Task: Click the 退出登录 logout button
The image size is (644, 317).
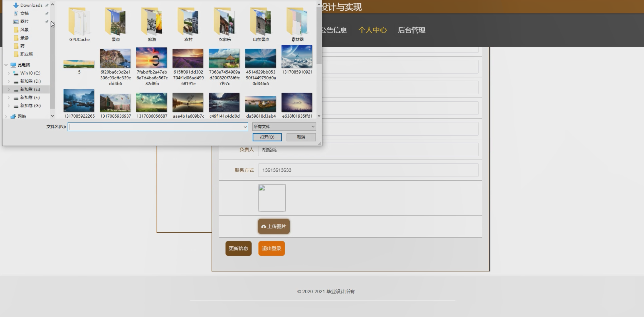Action: pos(271,248)
